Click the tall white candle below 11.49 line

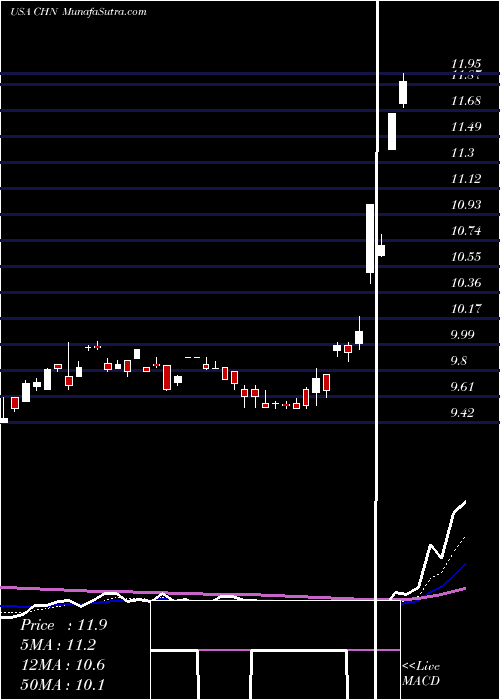tap(392, 131)
